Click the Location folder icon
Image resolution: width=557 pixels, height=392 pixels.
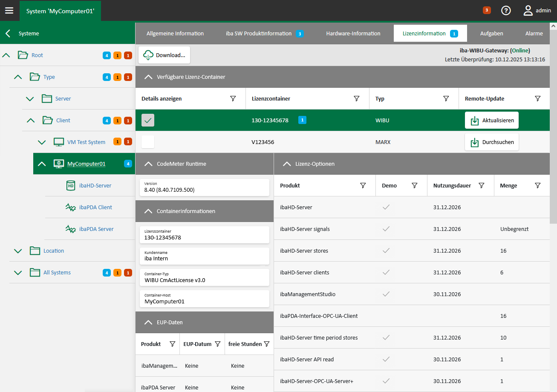[x=35, y=251]
